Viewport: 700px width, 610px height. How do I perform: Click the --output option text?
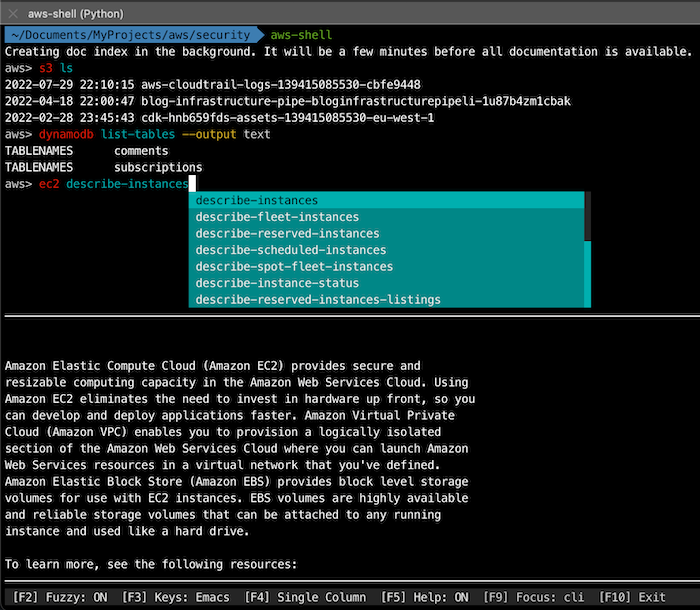click(x=209, y=134)
